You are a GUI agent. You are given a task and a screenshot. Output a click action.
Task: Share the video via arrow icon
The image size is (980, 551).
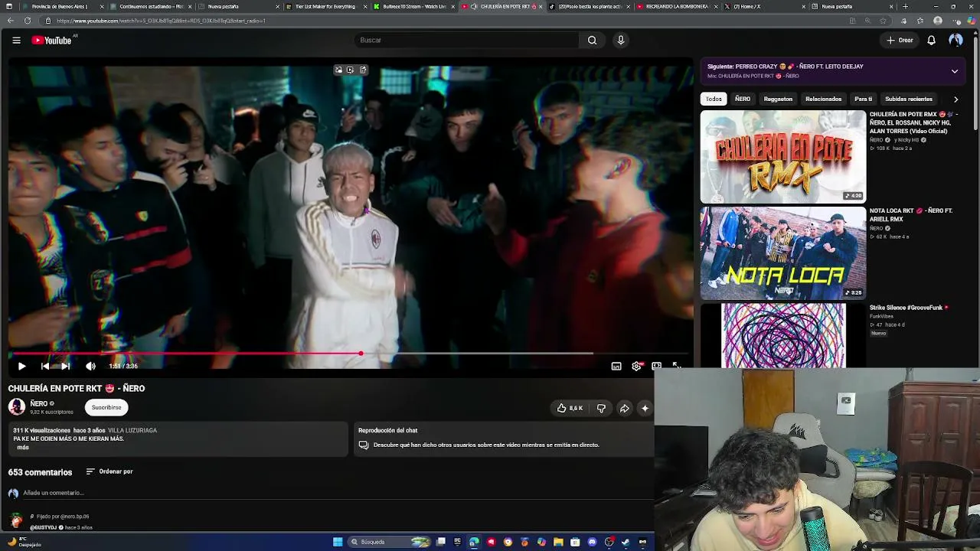point(625,409)
